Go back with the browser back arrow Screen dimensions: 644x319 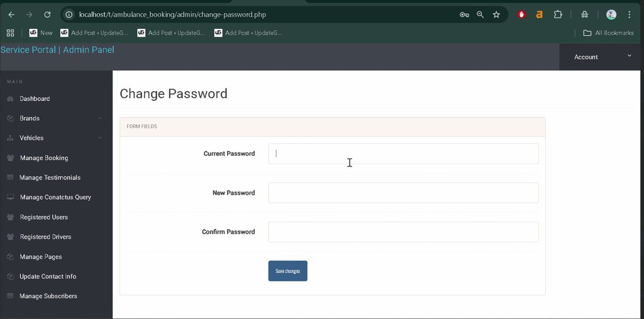point(11,15)
